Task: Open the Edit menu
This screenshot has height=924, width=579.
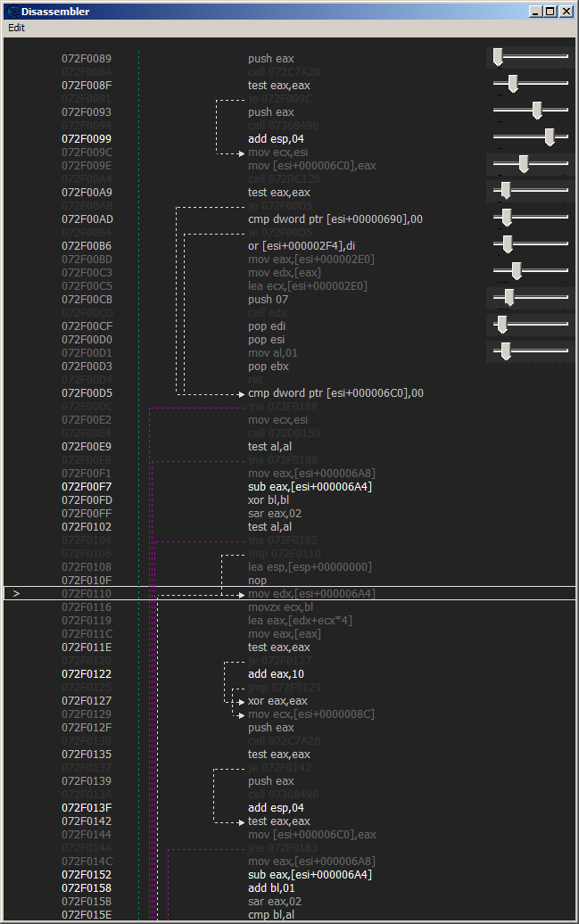Action: [x=17, y=28]
